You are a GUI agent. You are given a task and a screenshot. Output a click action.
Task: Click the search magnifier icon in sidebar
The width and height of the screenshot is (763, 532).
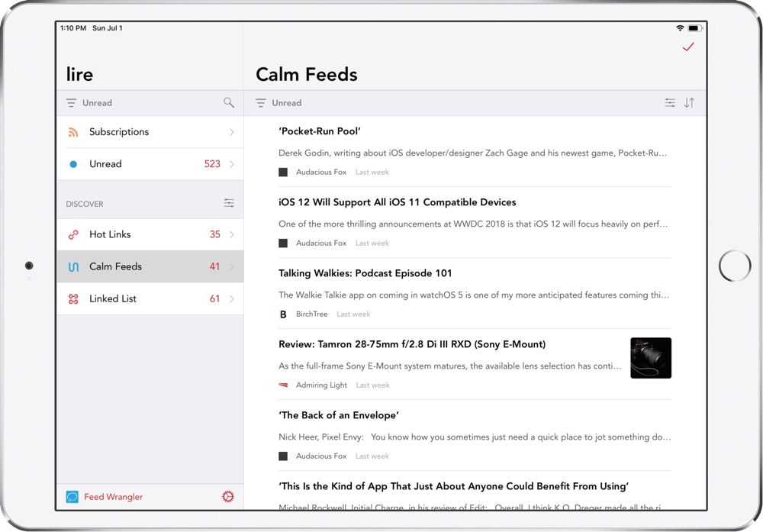pos(229,103)
